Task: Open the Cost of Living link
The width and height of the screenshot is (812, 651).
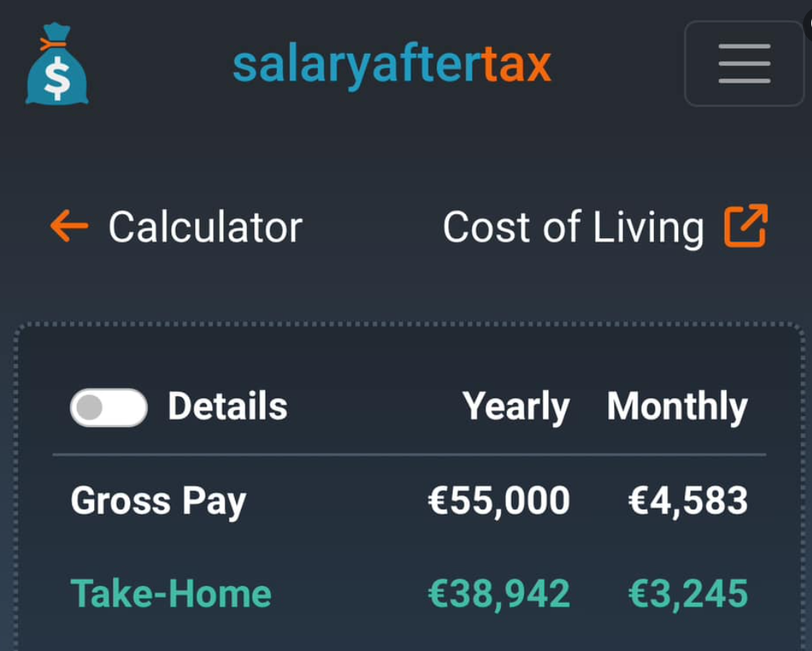Action: point(573,228)
